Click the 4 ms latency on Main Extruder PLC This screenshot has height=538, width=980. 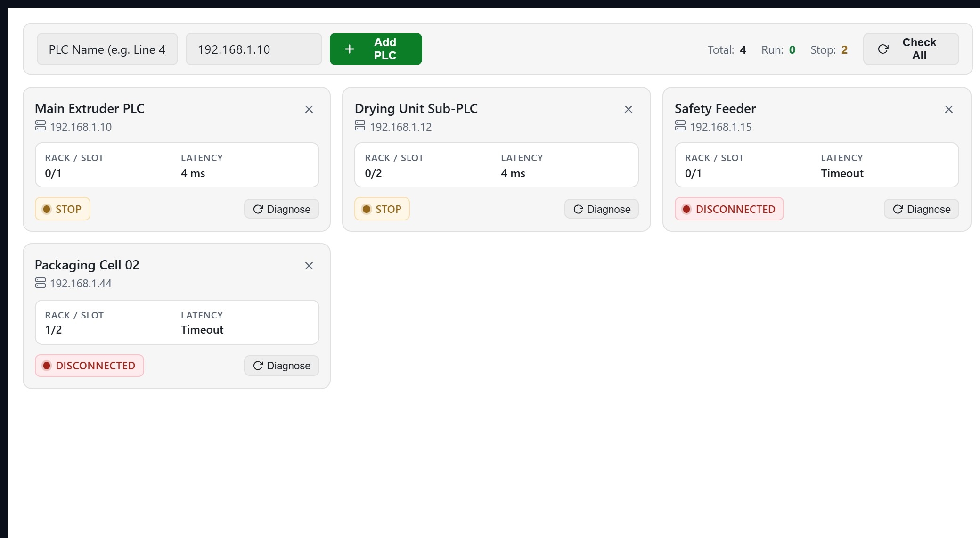click(193, 173)
